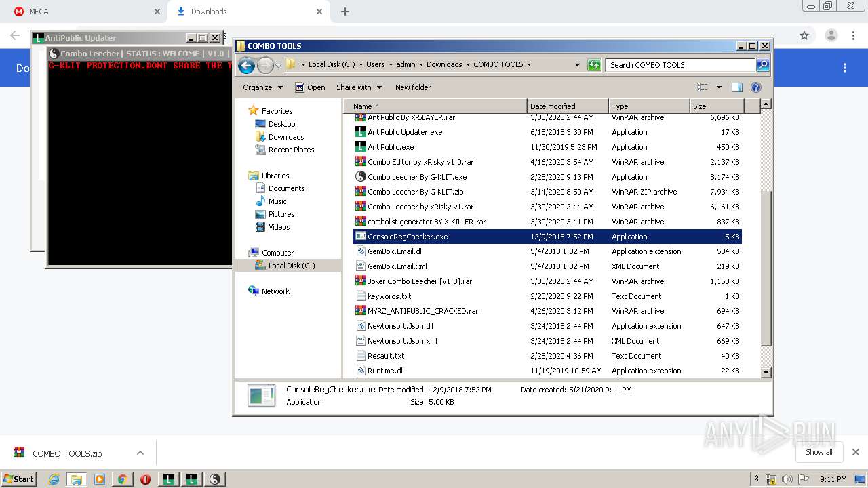Open the downloads page three-dot menu

pyautogui.click(x=845, y=68)
